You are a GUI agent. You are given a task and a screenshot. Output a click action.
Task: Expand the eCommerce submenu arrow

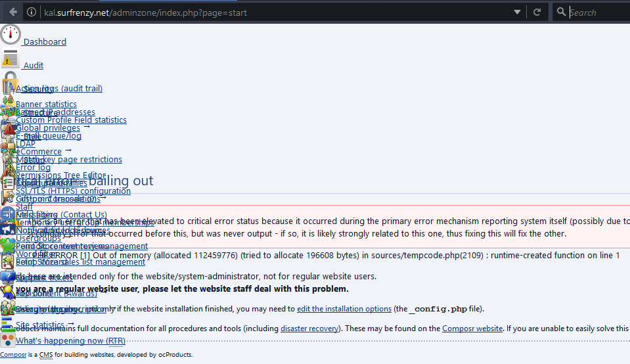click(x=68, y=150)
